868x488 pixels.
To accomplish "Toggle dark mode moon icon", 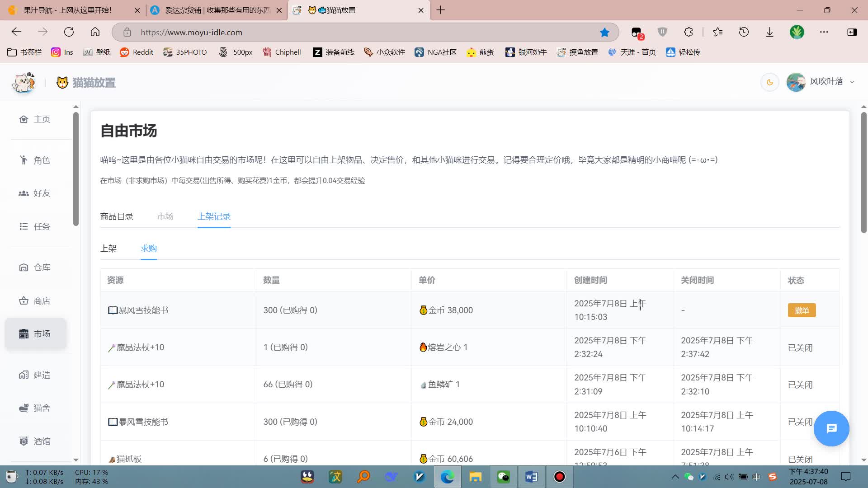I will (x=769, y=82).
